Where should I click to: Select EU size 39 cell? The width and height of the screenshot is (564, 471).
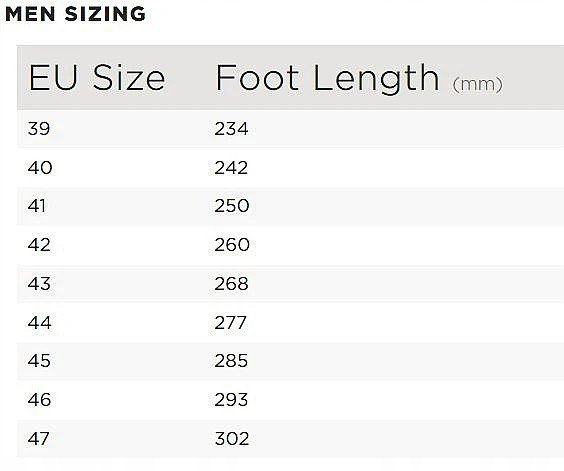click(39, 129)
